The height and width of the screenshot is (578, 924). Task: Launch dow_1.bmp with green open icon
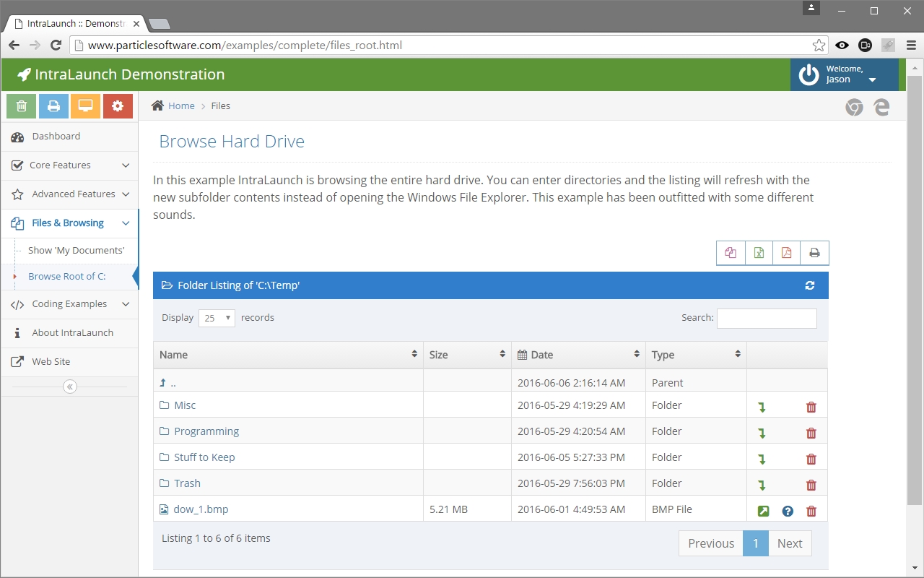point(763,511)
